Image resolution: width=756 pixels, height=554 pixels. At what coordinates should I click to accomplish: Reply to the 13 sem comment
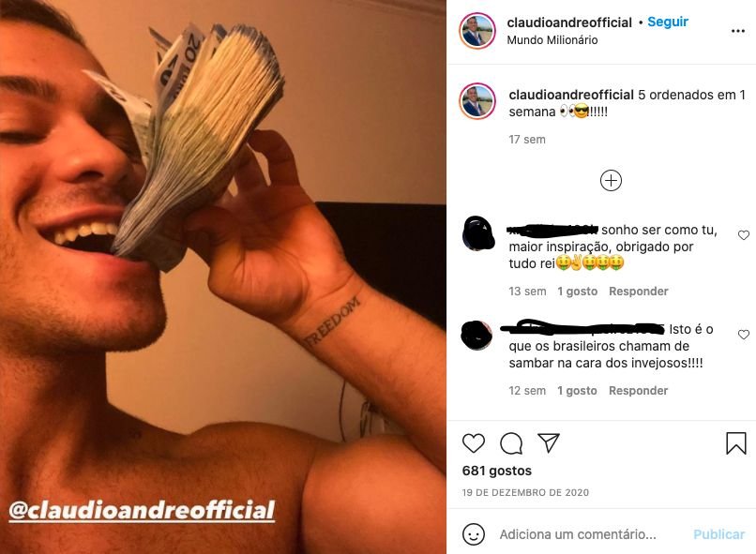[x=639, y=291]
